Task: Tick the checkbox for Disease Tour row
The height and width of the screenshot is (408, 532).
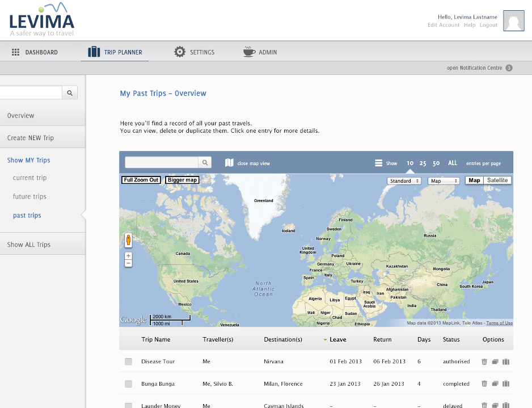Action: point(128,361)
